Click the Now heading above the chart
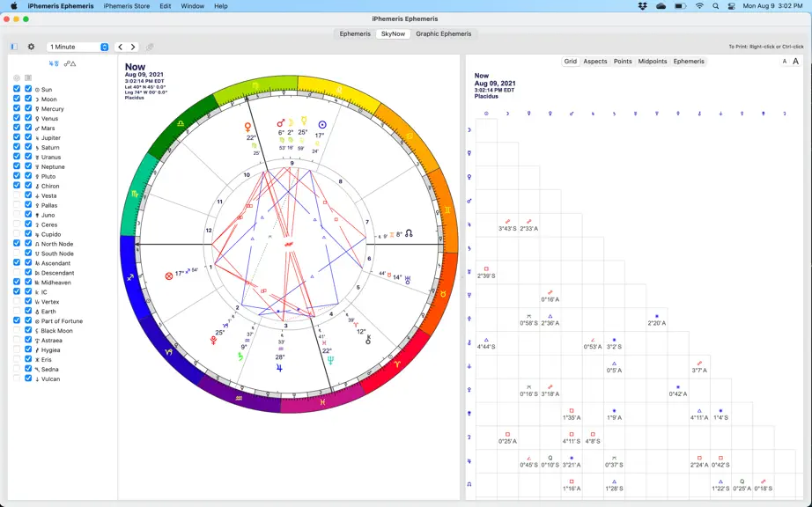 [135, 67]
